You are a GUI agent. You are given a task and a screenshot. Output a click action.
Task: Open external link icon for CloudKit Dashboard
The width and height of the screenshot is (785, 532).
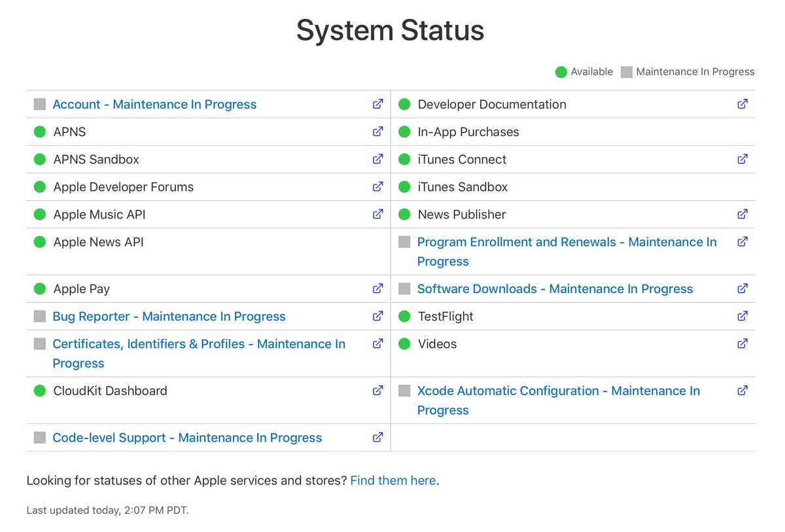(378, 391)
